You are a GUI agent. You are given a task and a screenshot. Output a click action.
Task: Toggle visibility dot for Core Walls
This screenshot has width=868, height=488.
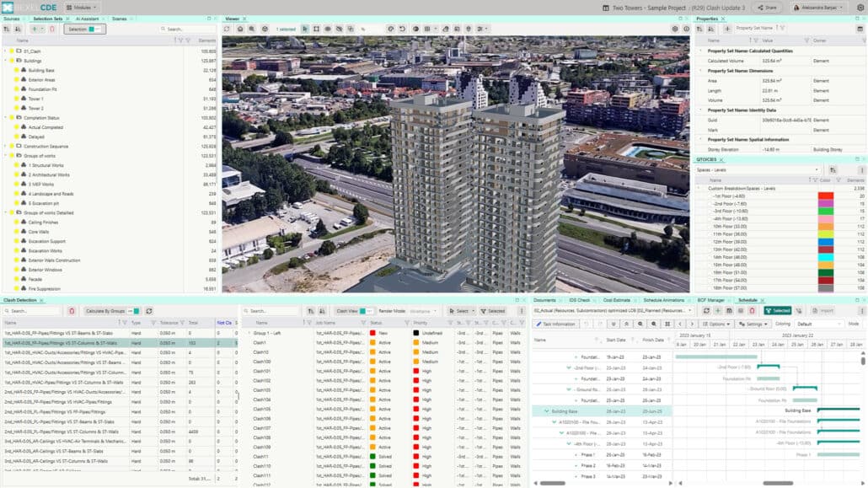(17, 232)
